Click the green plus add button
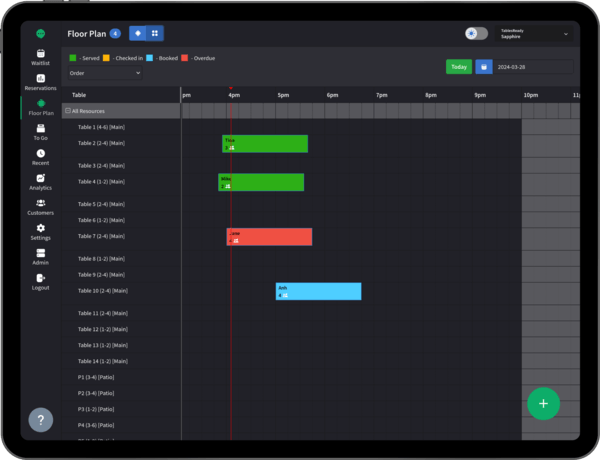Screen dimensions: 600x460 pos(543,404)
